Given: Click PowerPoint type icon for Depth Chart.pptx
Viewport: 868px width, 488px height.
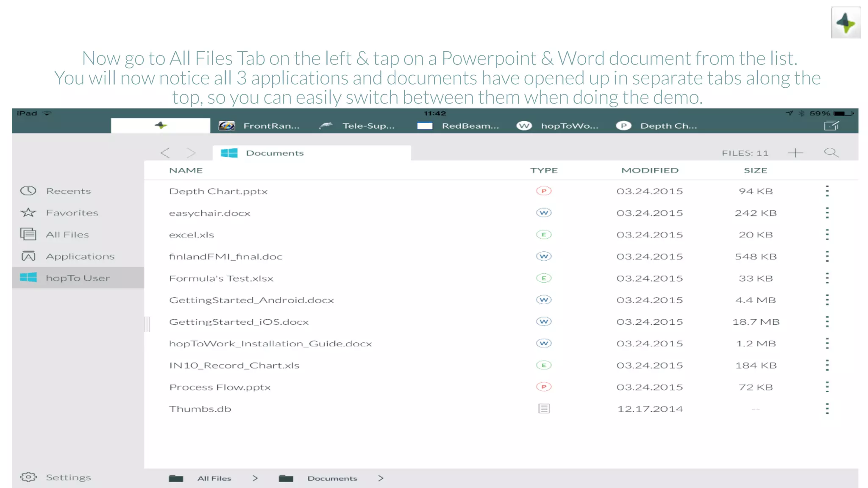Looking at the screenshot, I should pyautogui.click(x=544, y=191).
